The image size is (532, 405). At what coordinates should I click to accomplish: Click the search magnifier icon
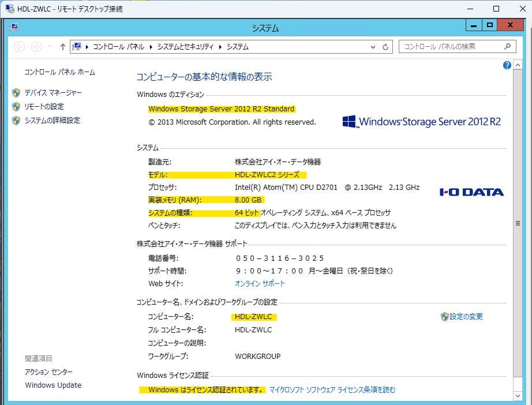508,47
